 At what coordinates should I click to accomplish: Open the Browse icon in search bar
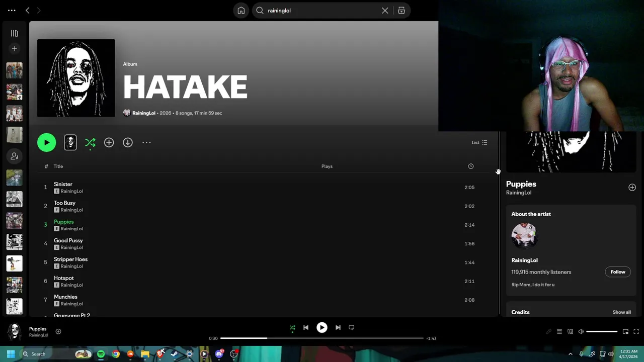point(401,11)
